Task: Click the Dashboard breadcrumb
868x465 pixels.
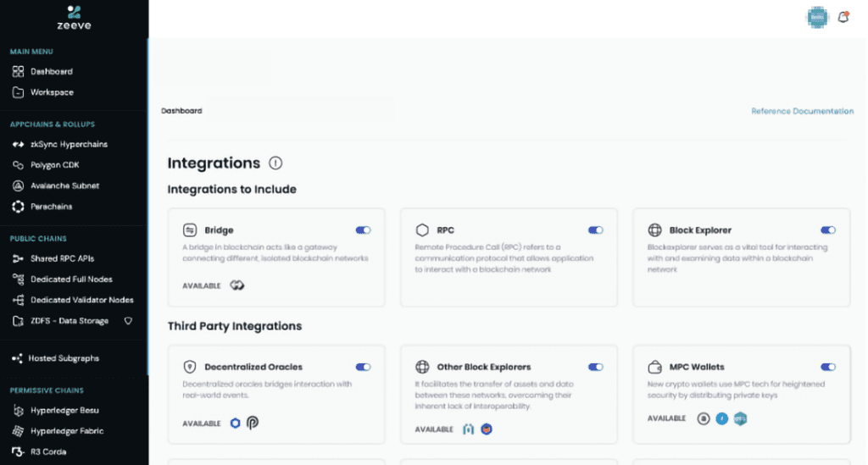Action: 181,111
